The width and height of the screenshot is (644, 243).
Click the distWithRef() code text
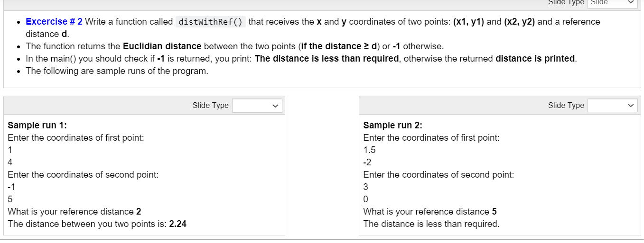click(x=211, y=22)
